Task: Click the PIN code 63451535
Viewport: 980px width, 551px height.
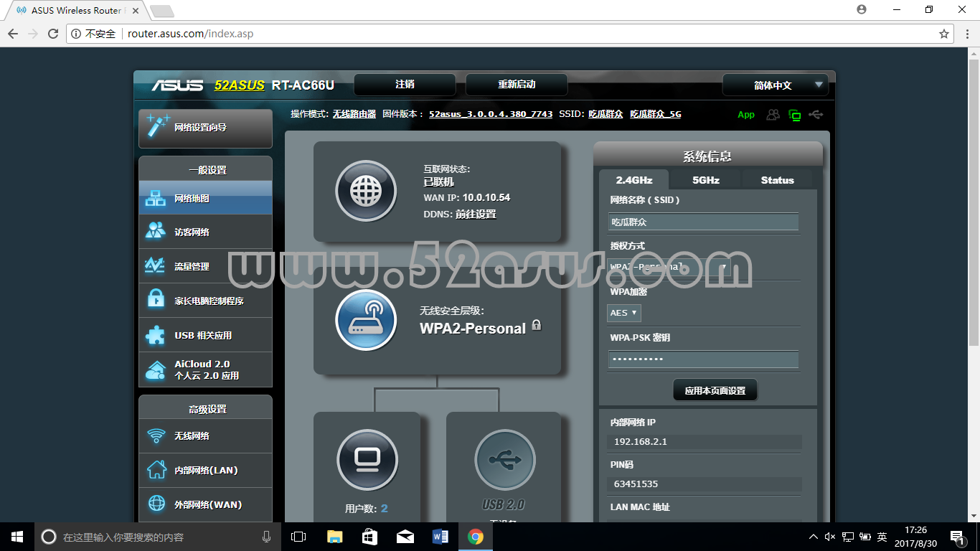Action: [x=636, y=484]
